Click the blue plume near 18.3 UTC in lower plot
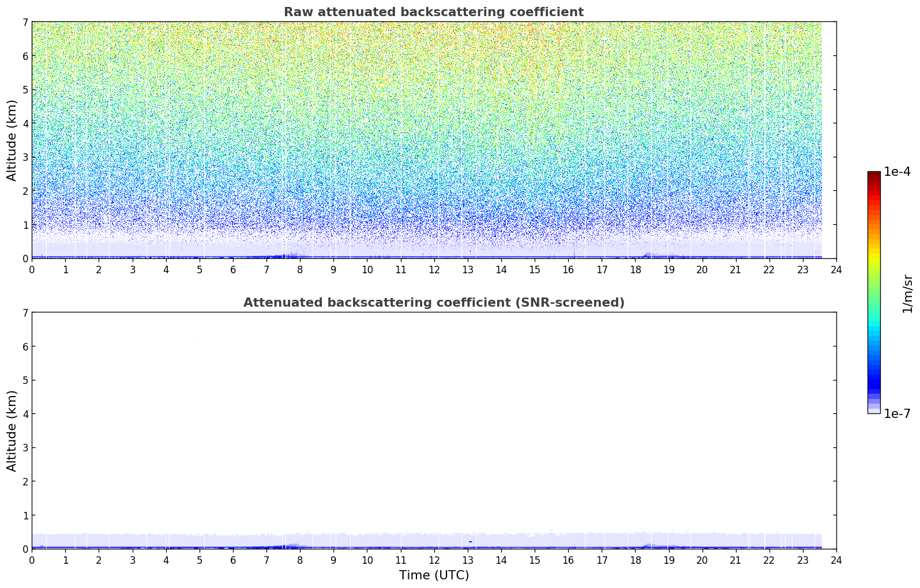The height and width of the screenshot is (588, 920). (648, 545)
